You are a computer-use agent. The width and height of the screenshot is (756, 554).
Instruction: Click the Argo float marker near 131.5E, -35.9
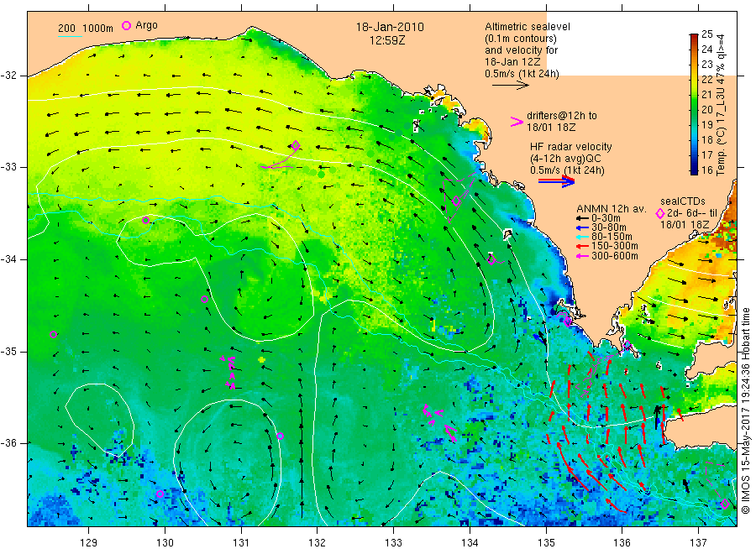280,436
